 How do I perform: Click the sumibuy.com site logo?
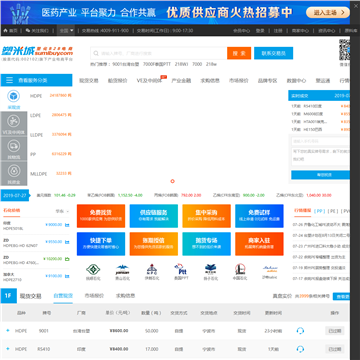point(37,52)
